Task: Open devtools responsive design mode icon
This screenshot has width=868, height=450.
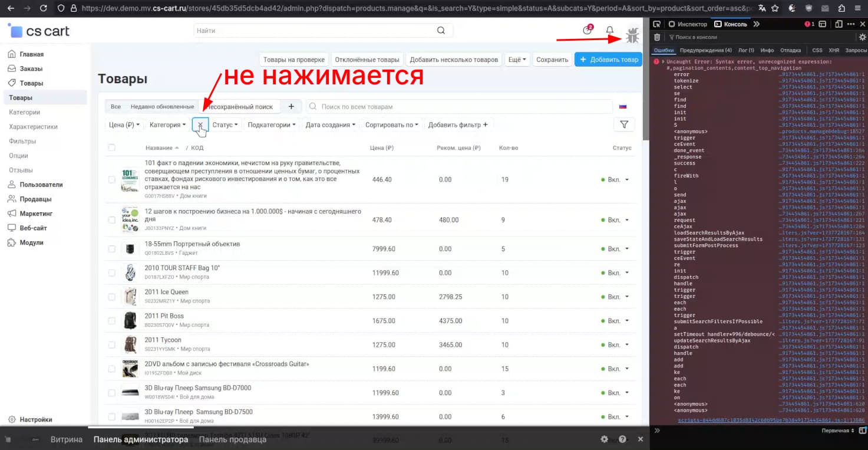Action: pos(838,24)
